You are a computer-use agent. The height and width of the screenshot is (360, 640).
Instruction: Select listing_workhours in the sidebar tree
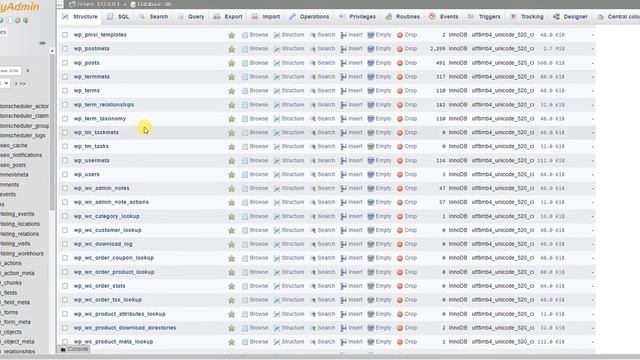tap(22, 253)
